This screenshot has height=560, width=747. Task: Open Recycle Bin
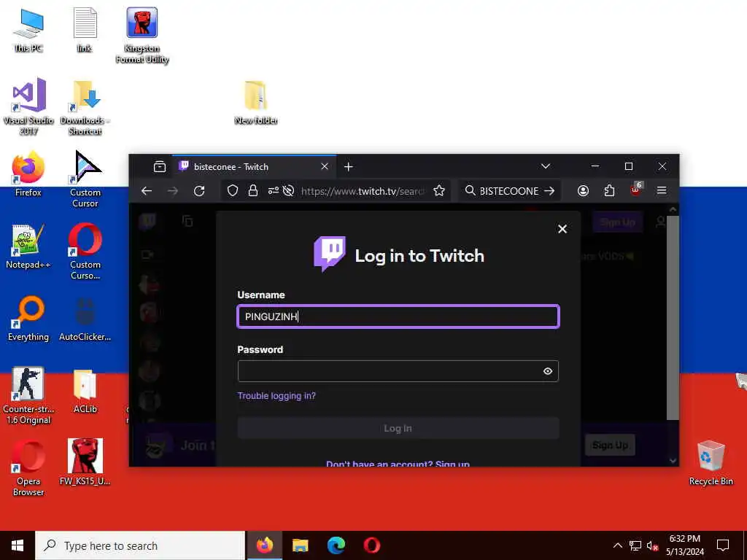point(711,463)
